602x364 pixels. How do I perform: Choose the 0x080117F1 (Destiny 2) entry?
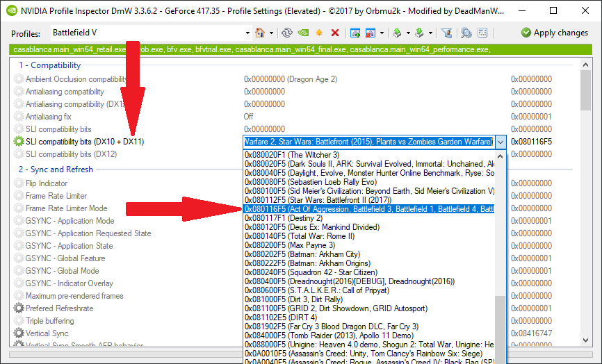pyautogui.click(x=369, y=218)
